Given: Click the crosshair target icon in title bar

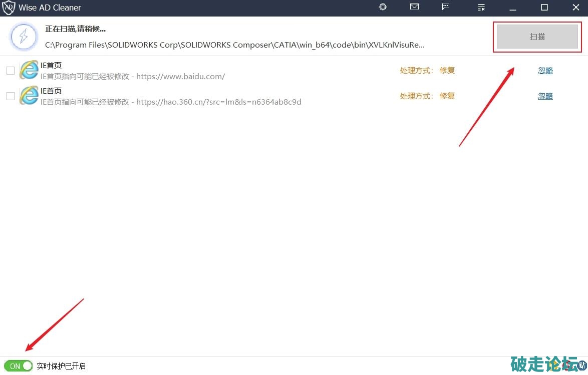Looking at the screenshot, I should pos(383,7).
